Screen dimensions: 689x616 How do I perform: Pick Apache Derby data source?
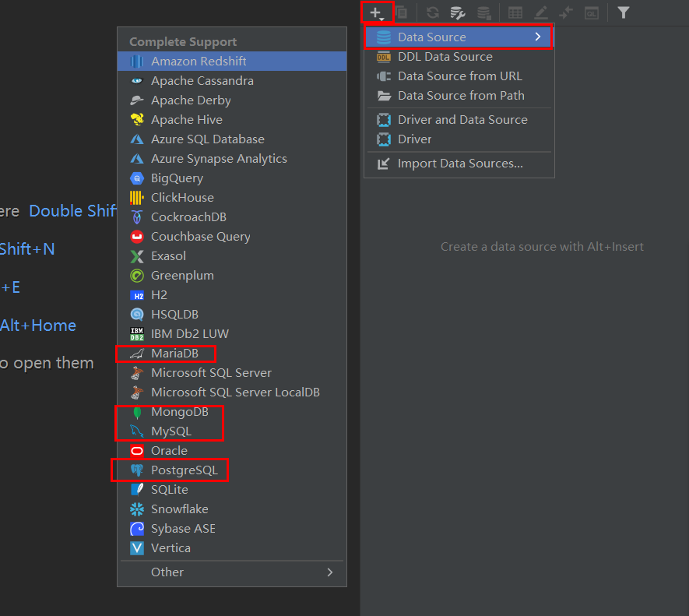(x=232, y=100)
